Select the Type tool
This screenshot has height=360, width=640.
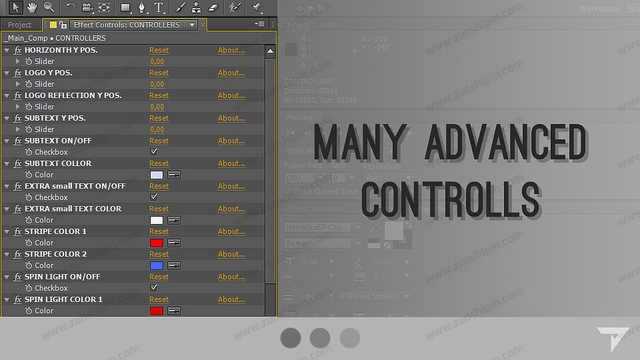(159, 7)
